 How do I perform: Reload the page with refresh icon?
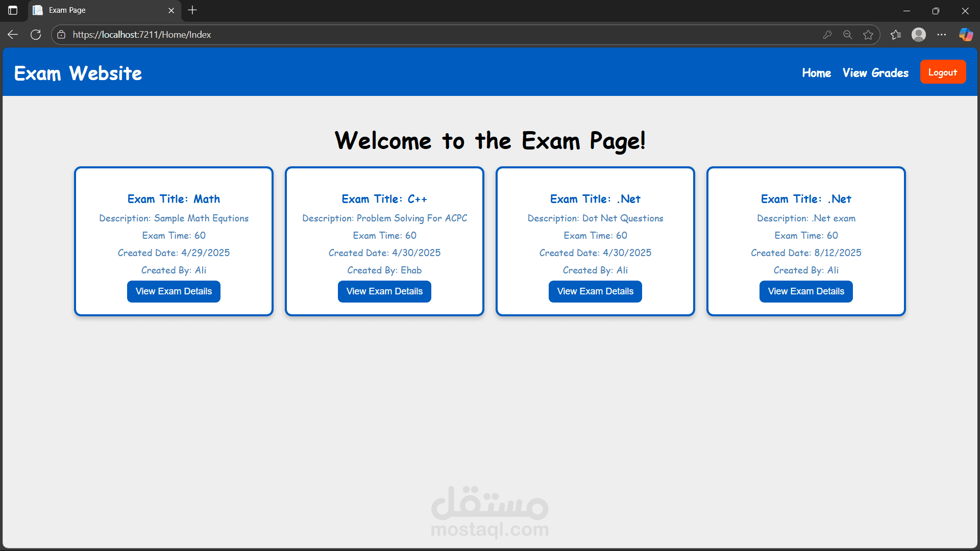click(x=36, y=35)
